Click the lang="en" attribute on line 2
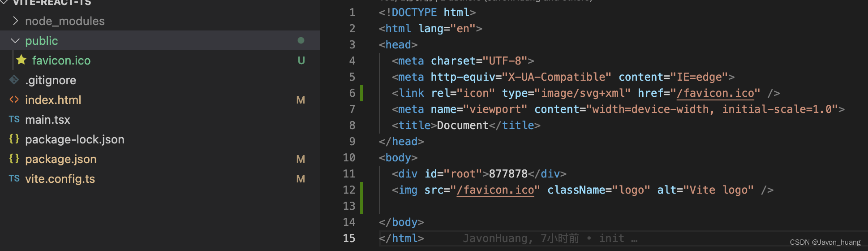Screen dimensions: 868x251 (x=447, y=29)
